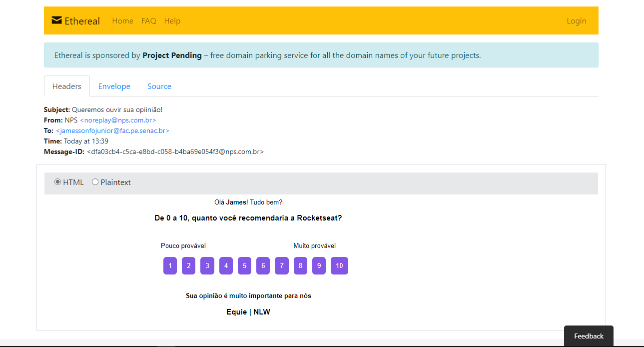Click the recipient jamessonfojunior email address

112,131
